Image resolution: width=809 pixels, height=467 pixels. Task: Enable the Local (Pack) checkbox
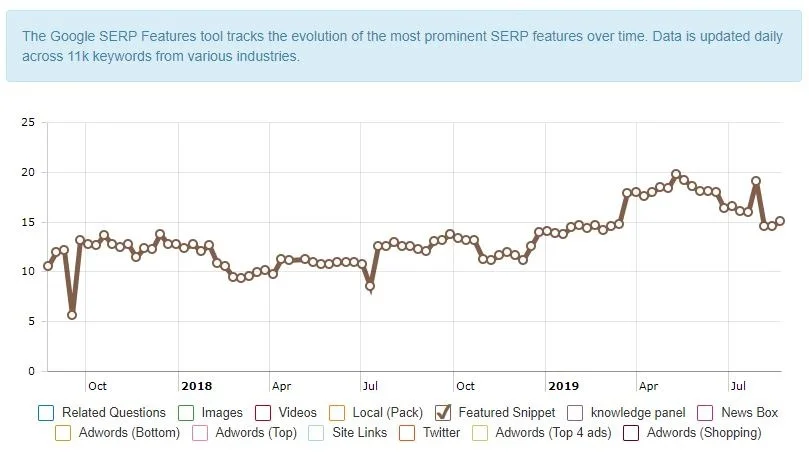(337, 412)
